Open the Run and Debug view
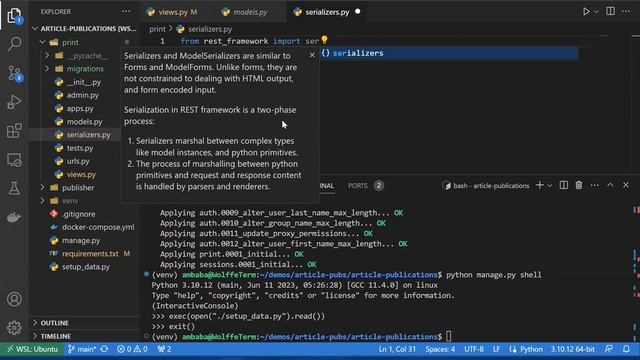This screenshot has width=640, height=360. 14,102
